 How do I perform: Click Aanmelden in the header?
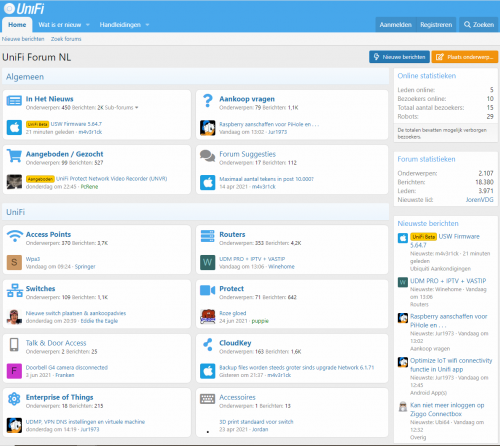pyautogui.click(x=396, y=25)
